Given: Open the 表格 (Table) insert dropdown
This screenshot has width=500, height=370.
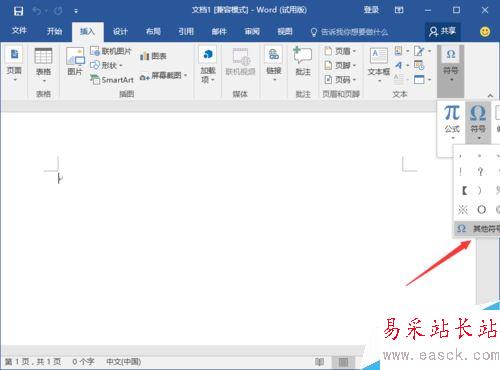Looking at the screenshot, I should [x=44, y=65].
